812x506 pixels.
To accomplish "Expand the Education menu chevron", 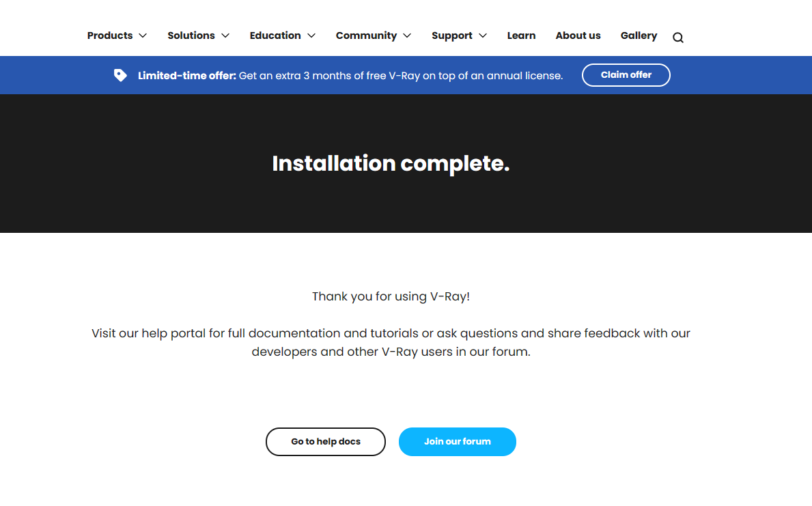I will (311, 36).
